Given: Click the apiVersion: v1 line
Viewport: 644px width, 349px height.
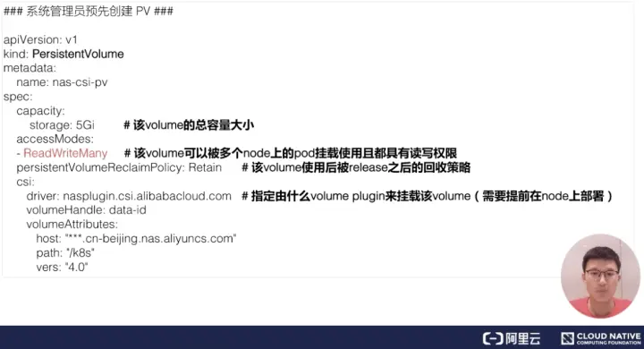Looking at the screenshot, I should pyautogui.click(x=40, y=40).
